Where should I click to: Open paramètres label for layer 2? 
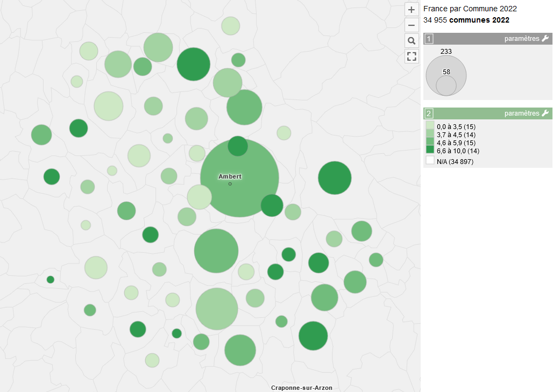(x=521, y=113)
